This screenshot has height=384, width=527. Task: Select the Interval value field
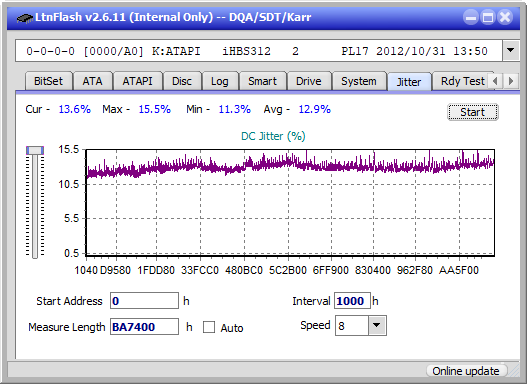click(x=352, y=300)
